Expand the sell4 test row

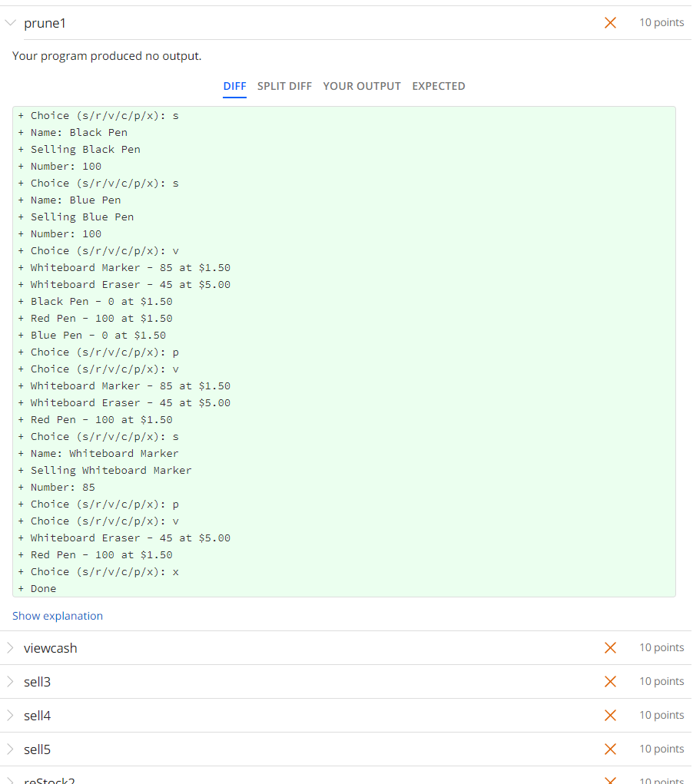11,716
